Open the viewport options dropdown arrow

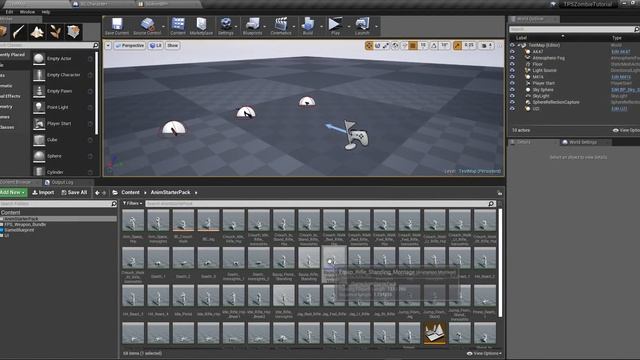(x=108, y=46)
